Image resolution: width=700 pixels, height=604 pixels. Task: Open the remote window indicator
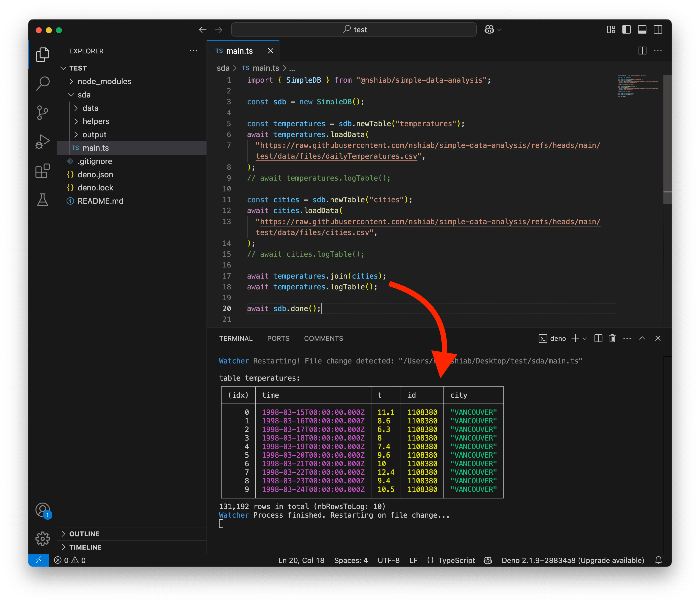(39, 560)
